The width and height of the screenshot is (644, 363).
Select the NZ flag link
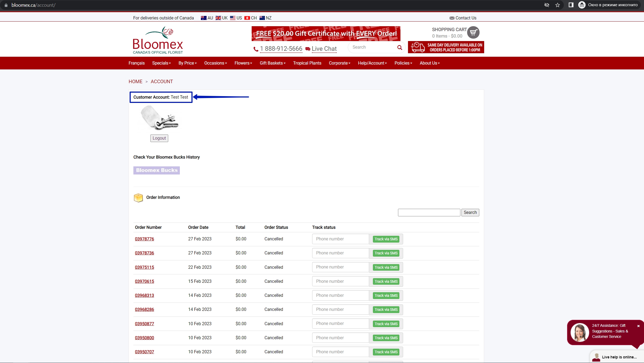point(265,18)
